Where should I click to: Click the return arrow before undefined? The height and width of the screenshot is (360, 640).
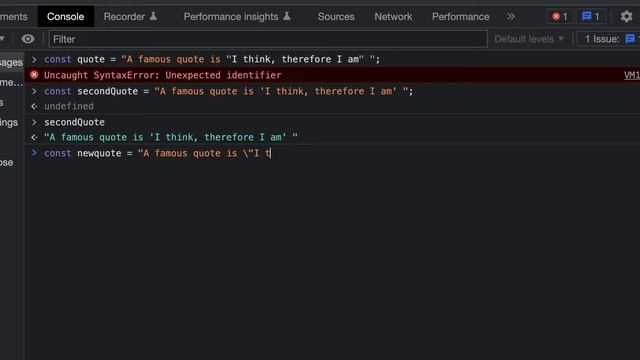point(34,106)
